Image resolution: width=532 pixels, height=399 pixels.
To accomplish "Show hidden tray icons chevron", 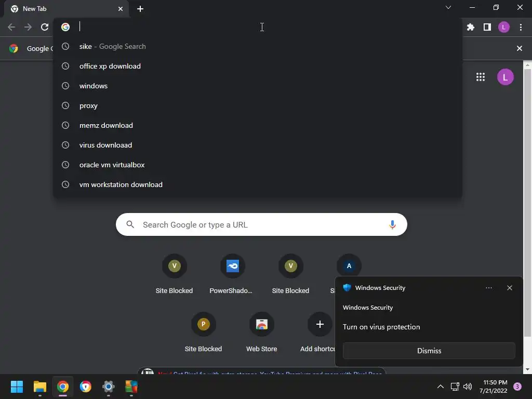I will 440,387.
